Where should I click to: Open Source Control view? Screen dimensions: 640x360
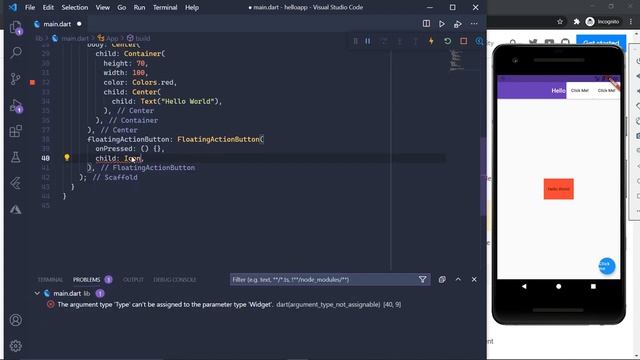point(16,78)
